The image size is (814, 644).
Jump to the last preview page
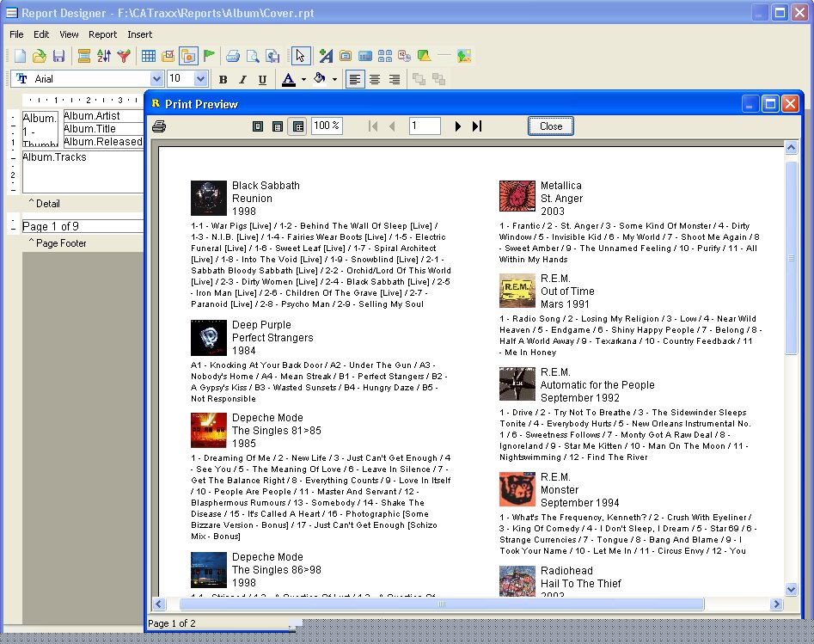click(477, 126)
